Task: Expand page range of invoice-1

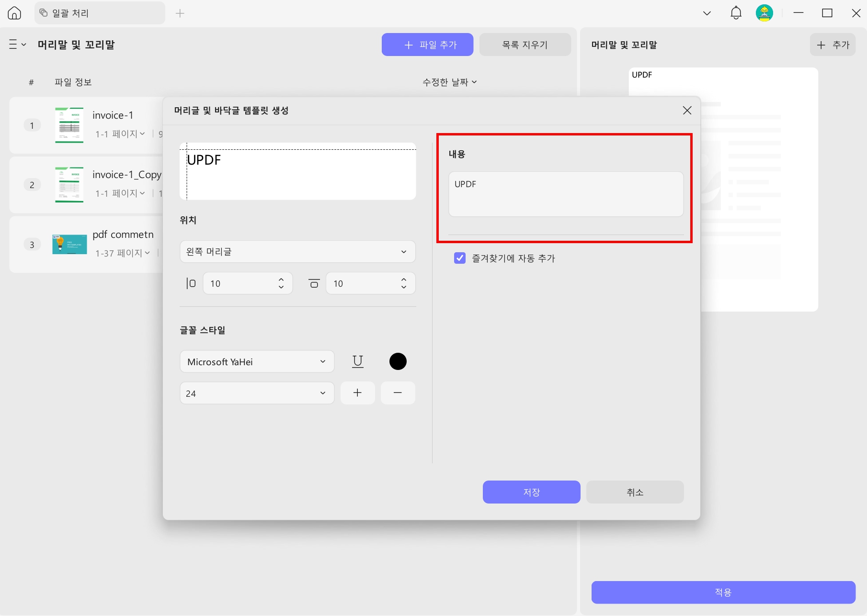Action: pos(120,134)
